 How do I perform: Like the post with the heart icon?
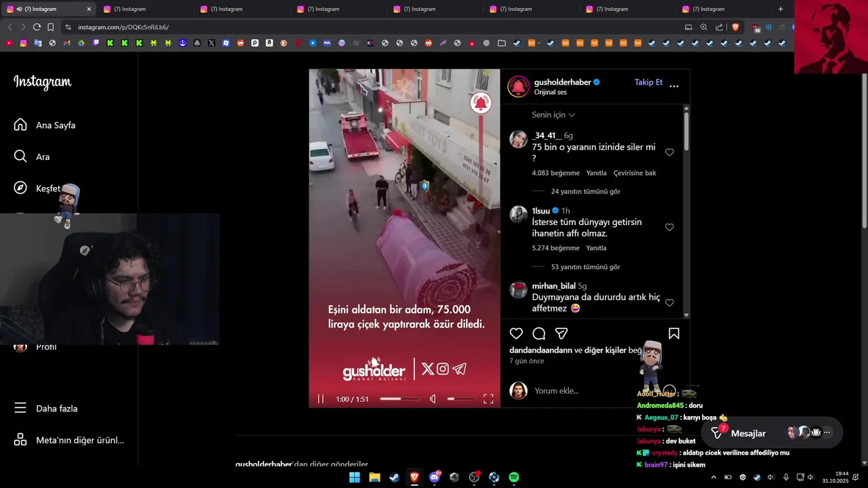point(516,333)
